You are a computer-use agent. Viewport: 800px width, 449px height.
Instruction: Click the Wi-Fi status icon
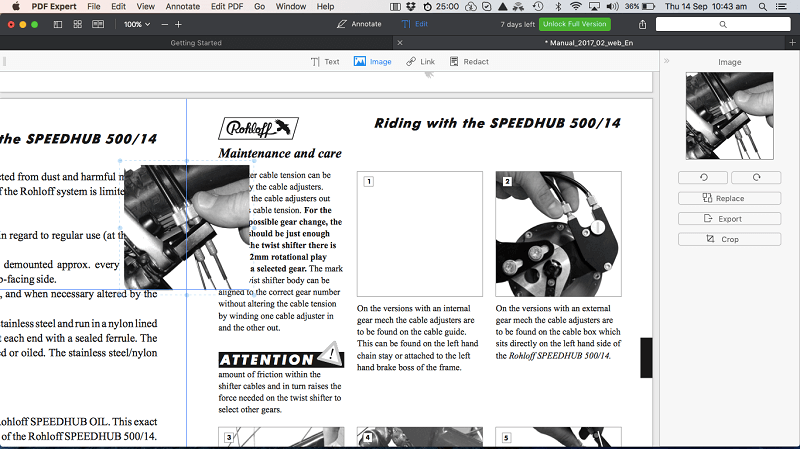pos(576,7)
